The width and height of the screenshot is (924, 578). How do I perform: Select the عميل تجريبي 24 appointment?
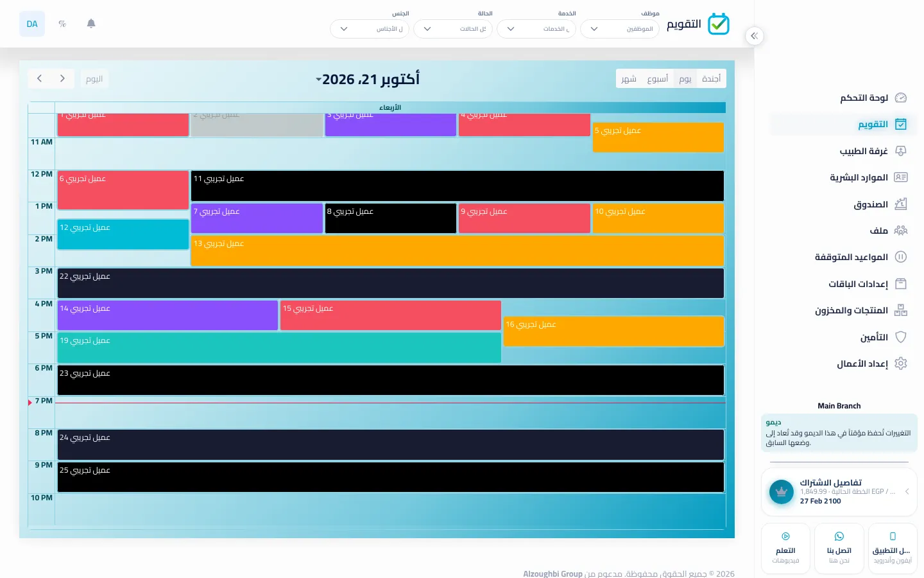[391, 444]
